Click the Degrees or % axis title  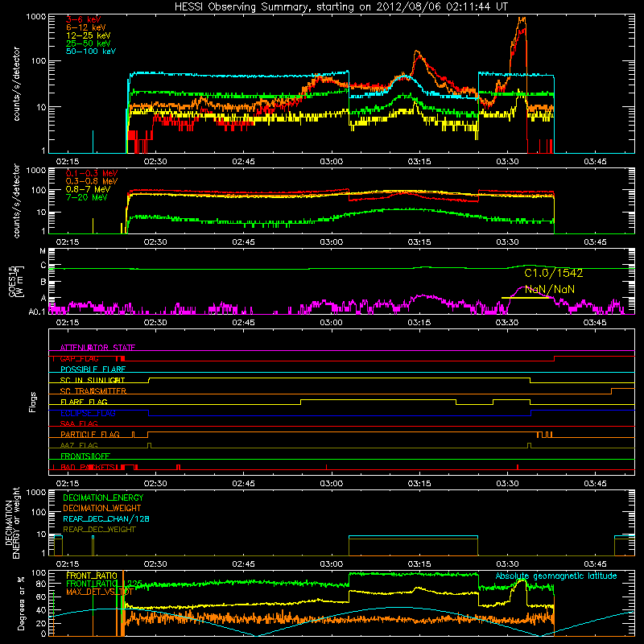pos(21,603)
